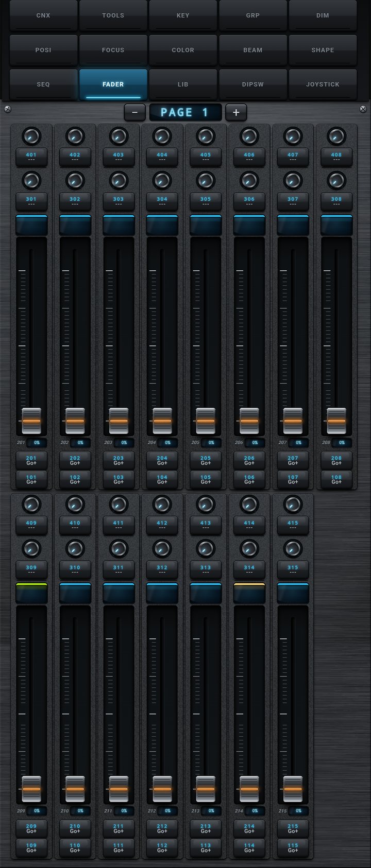The height and width of the screenshot is (868, 371).
Task: Click the PAGE 1 display
Action: coord(185,112)
